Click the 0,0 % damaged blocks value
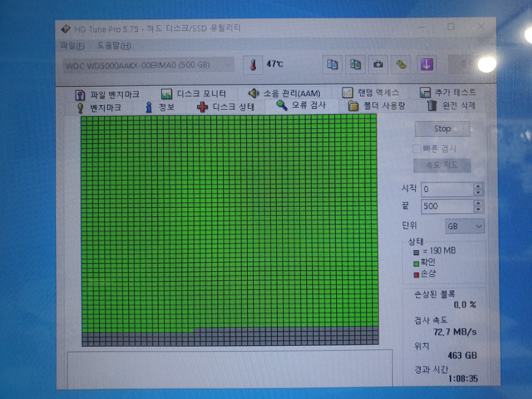Viewport: 532px width, 399px height. (465, 305)
